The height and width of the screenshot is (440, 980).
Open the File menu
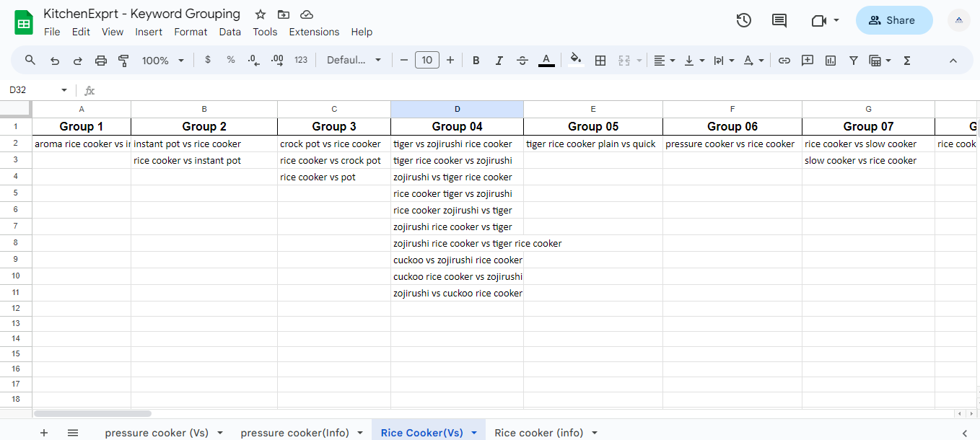click(52, 32)
